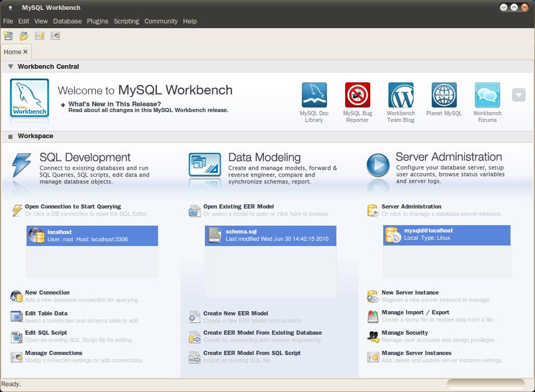Click the Data Modeling diagram icon
Screen dimensions: 535x392
tap(205, 164)
